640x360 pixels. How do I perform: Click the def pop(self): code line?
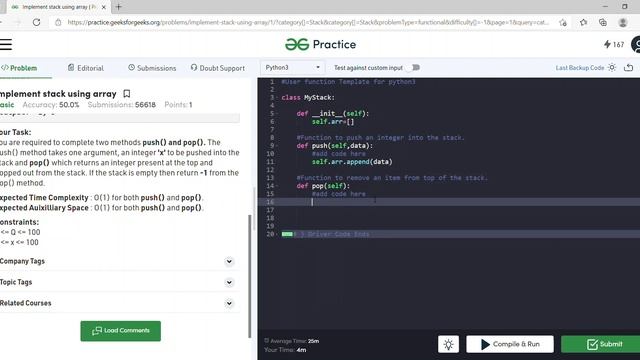tap(323, 186)
